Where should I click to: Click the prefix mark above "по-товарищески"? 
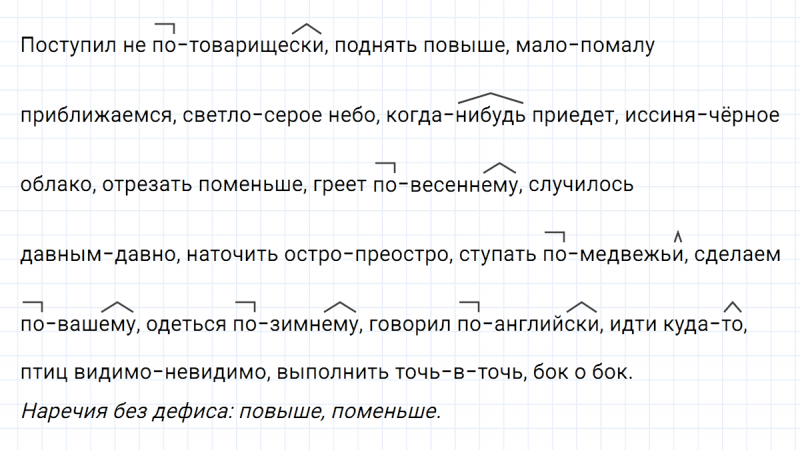[166, 26]
